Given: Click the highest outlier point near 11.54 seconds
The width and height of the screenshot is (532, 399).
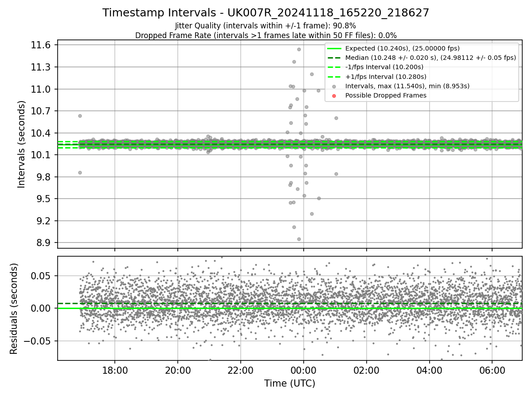Looking at the screenshot, I should 299,50.
